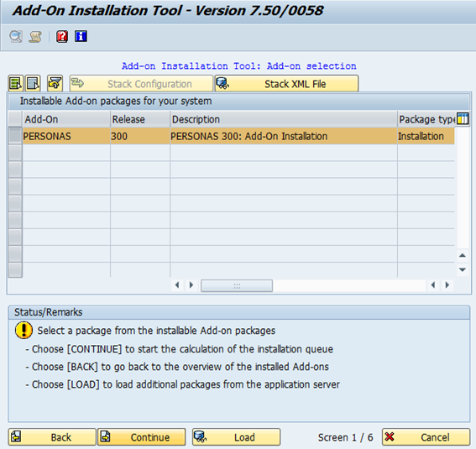476x449 pixels.
Task: Open the red question mark help icon
Action: (62, 37)
